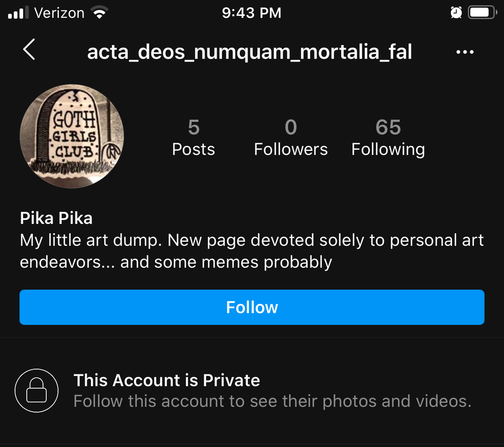
Task: Tap the display name Pika Pika
Action: tap(56, 218)
